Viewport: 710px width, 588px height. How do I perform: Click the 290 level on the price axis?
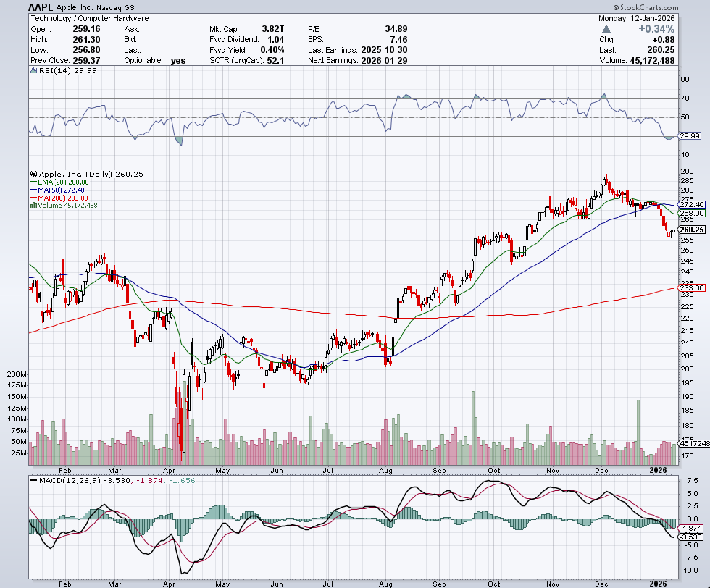687,171
